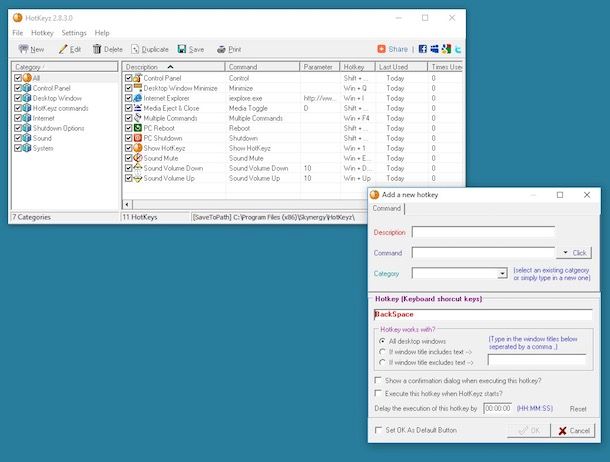Click the Multiple Commands row icon
Viewport: 610px width, 462px height.
click(138, 118)
